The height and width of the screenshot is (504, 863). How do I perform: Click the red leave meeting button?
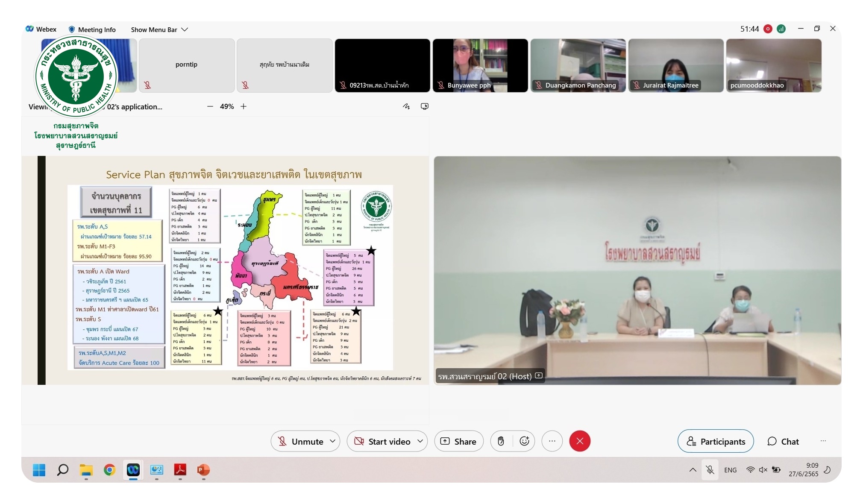(580, 441)
